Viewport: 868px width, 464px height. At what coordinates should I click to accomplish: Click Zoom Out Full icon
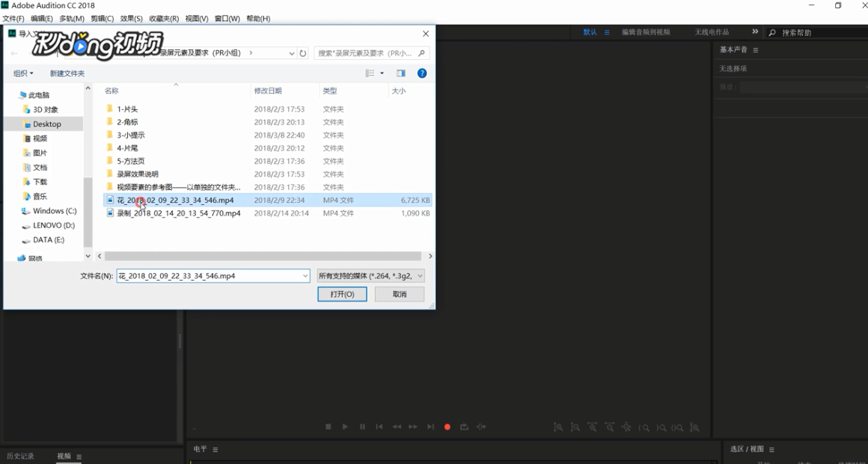click(626, 427)
